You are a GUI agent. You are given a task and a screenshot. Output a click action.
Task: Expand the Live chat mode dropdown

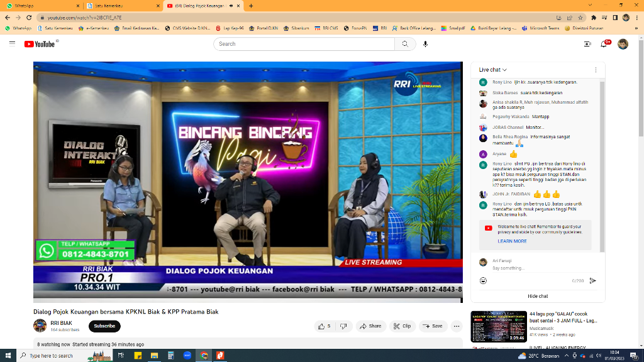click(492, 70)
